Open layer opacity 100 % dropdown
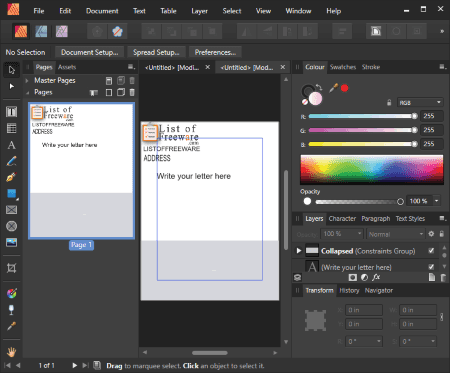 point(360,234)
